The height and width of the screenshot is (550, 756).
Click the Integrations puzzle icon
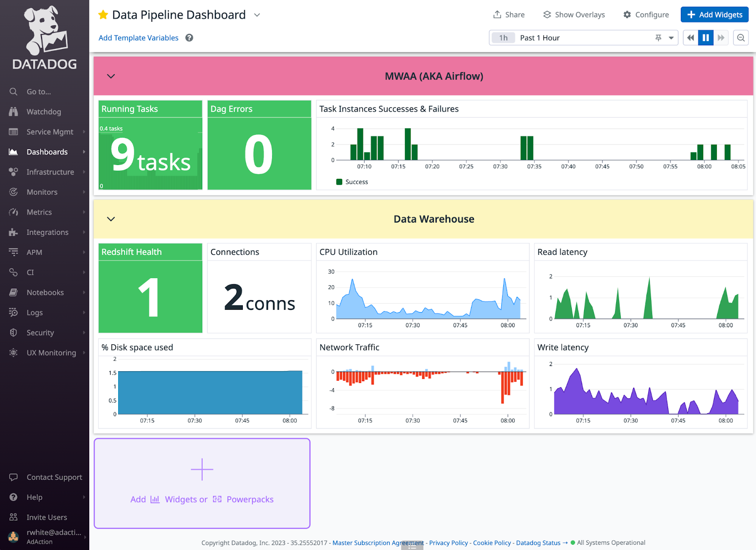pyautogui.click(x=13, y=232)
